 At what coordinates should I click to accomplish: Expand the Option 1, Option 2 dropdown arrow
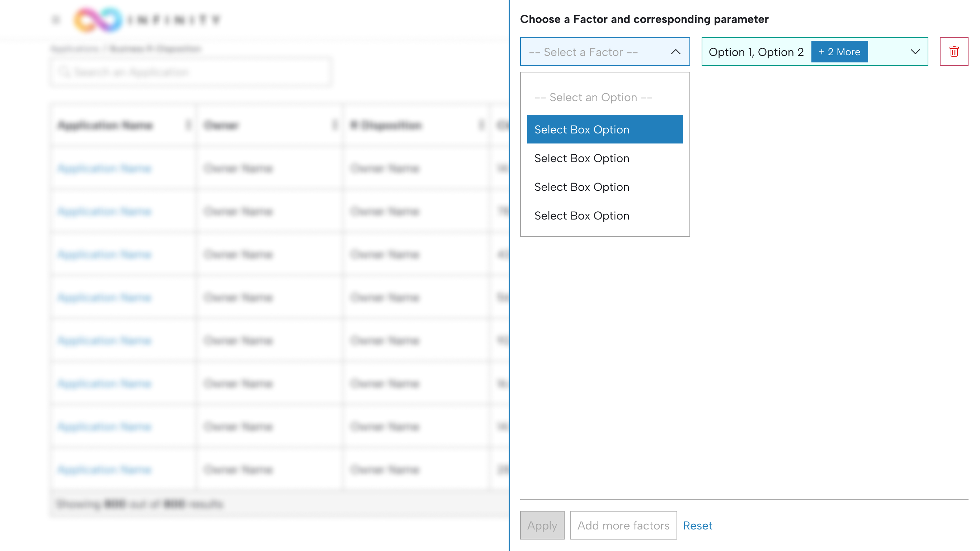click(915, 52)
